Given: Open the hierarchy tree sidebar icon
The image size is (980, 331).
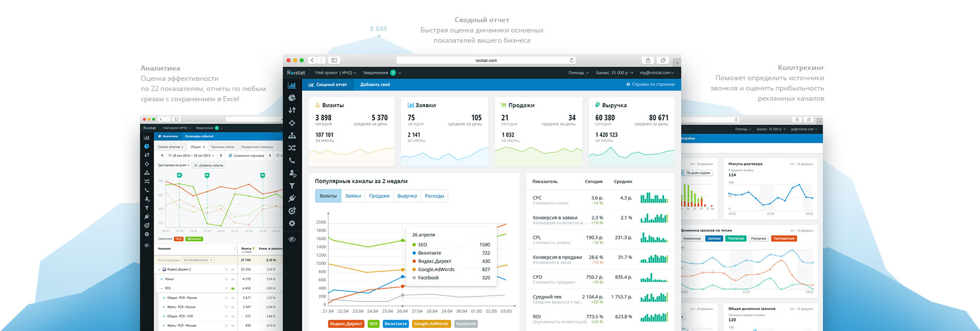Looking at the screenshot, I should click(x=292, y=135).
